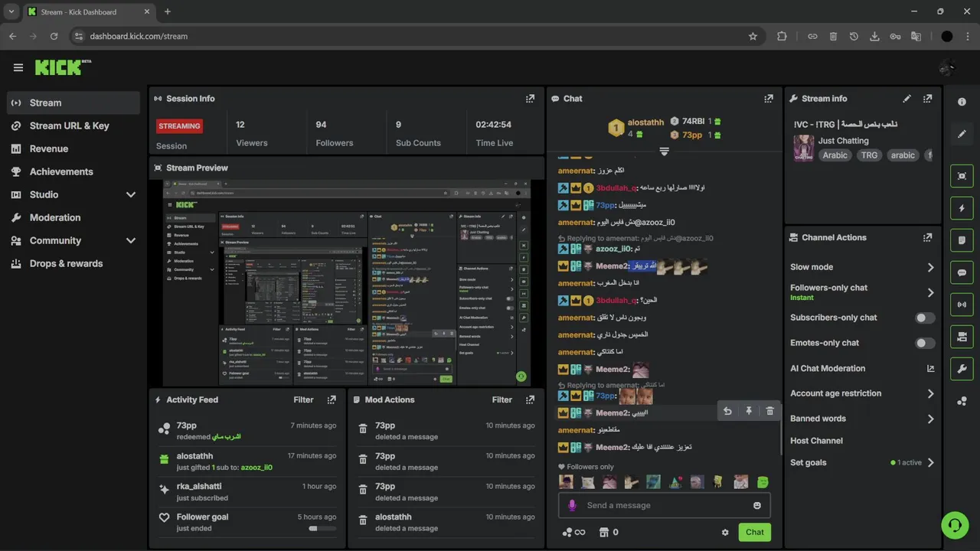The image size is (980, 551).
Task: Toggle Activity Feed lightning panel in sidebar
Action: pos(962,208)
